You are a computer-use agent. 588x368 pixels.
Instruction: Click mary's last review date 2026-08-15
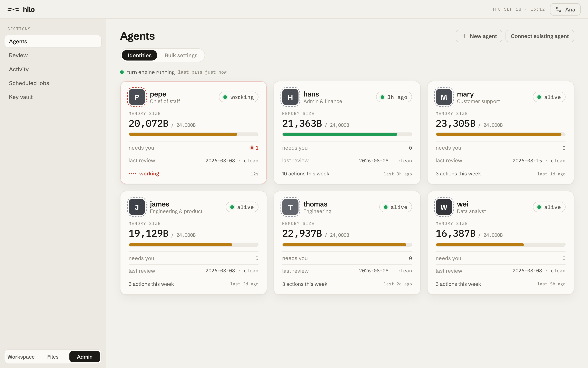(527, 161)
